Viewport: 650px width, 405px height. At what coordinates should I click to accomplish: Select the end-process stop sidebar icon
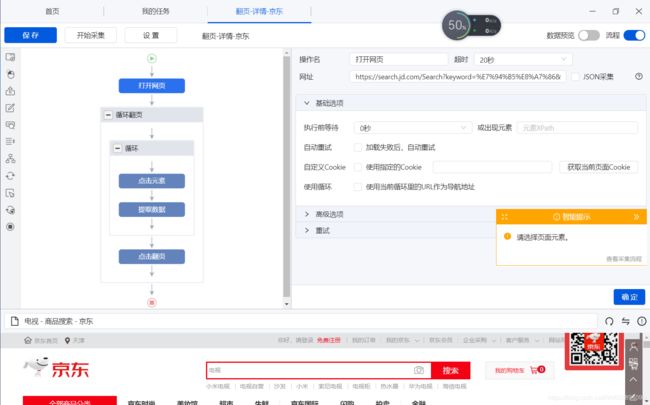click(10, 227)
